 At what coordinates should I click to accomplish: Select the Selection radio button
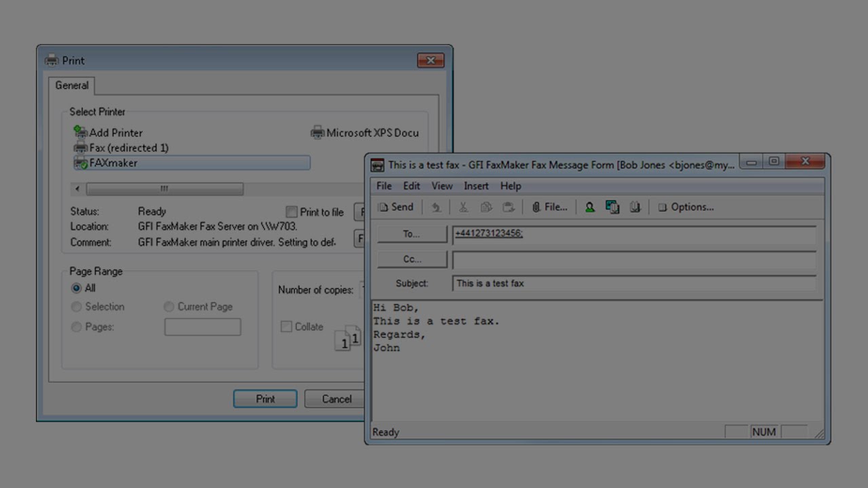[77, 307]
